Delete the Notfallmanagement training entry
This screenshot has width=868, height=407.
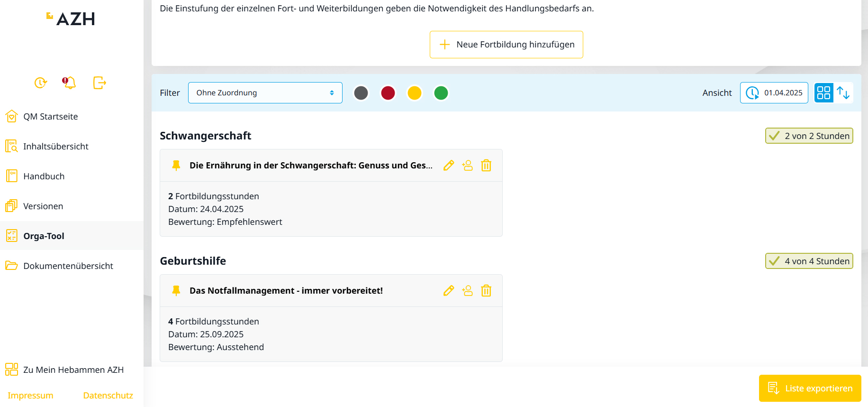(486, 291)
